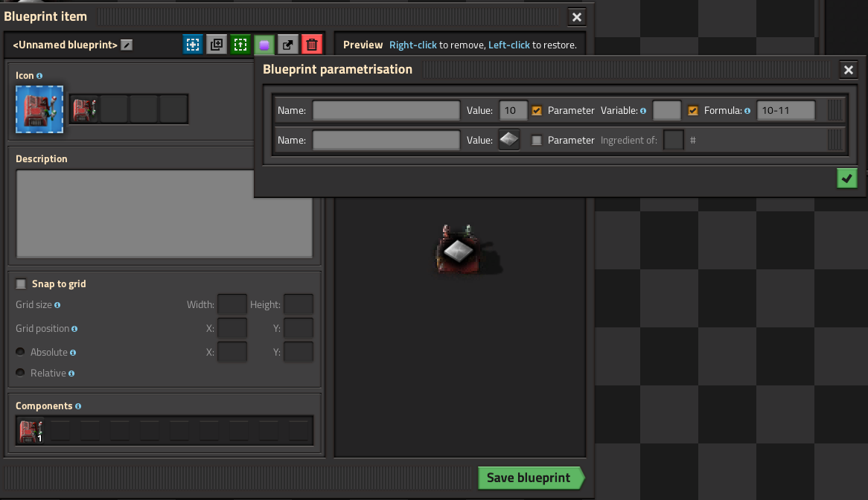Confirm parametrisation with green checkmark
This screenshot has height=500, width=868.
click(x=846, y=179)
